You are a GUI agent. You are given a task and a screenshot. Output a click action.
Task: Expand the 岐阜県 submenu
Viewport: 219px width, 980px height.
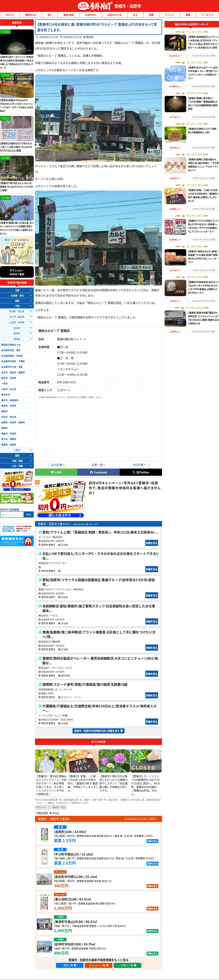[x=17, y=328]
